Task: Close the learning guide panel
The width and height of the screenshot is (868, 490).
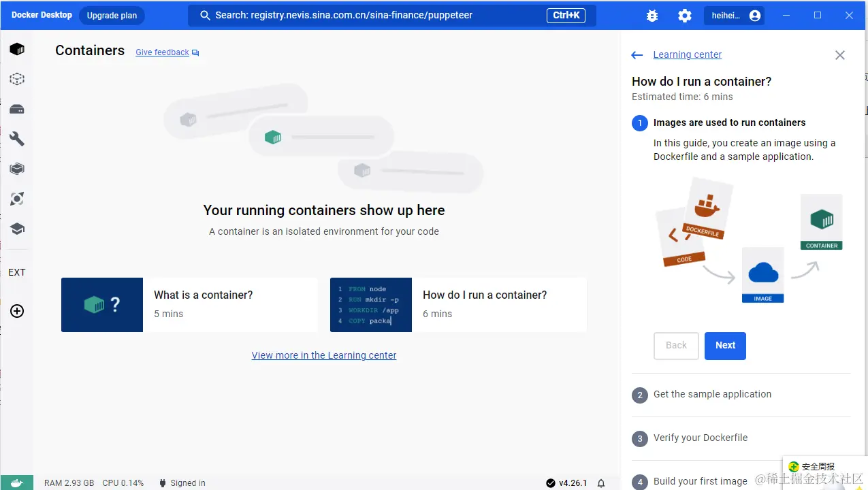Action: click(x=840, y=55)
